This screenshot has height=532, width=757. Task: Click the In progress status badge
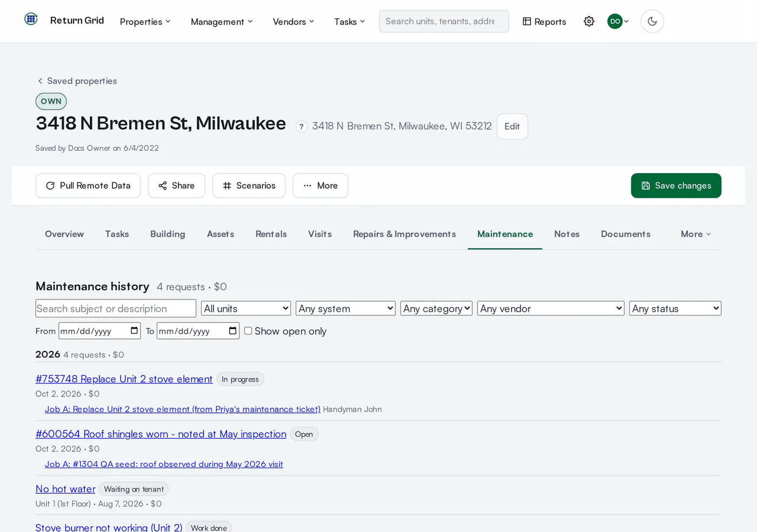coord(240,379)
